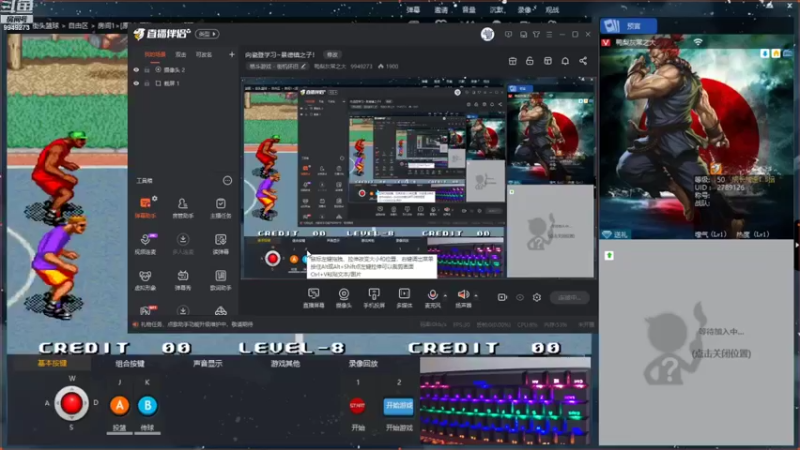Click the red START button
This screenshot has width=800, height=450.
[358, 406]
